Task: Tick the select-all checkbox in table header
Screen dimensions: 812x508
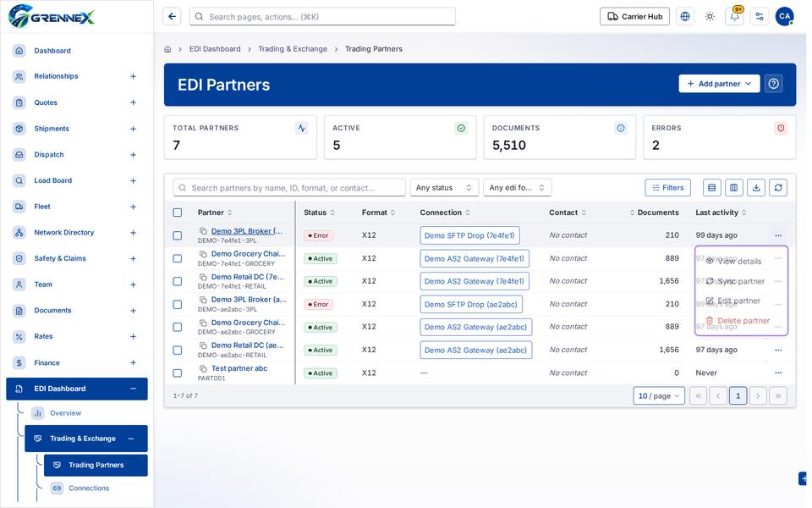Action: click(178, 213)
